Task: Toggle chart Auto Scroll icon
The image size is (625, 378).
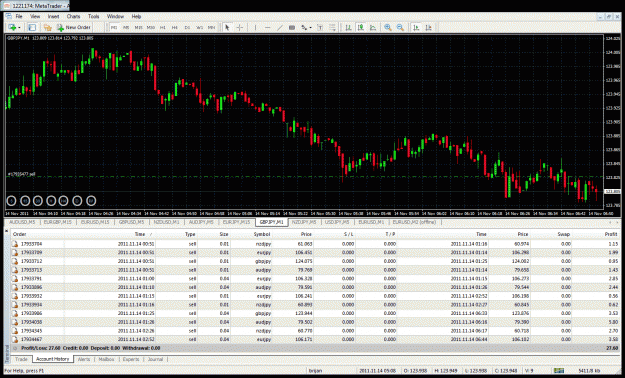Action: (416, 28)
